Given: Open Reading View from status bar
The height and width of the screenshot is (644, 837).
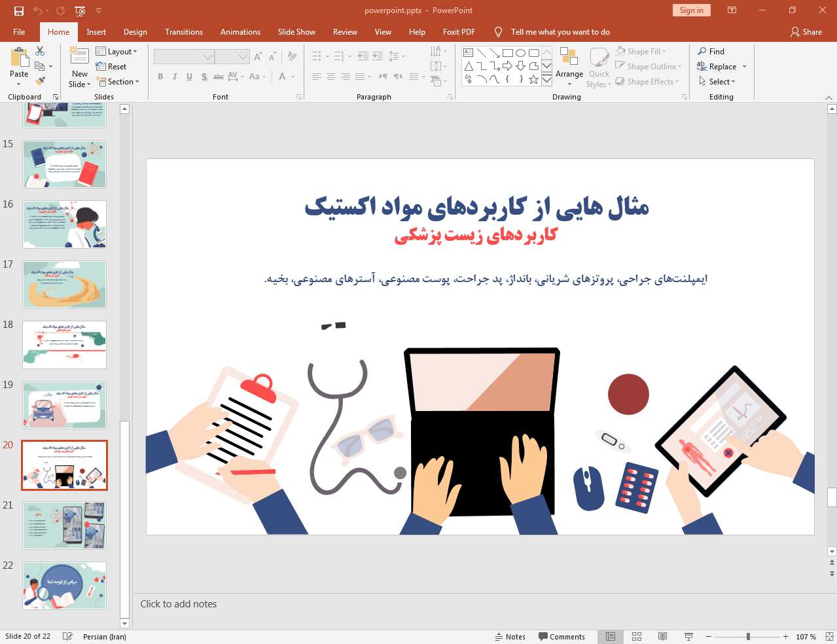Looking at the screenshot, I should coord(662,637).
